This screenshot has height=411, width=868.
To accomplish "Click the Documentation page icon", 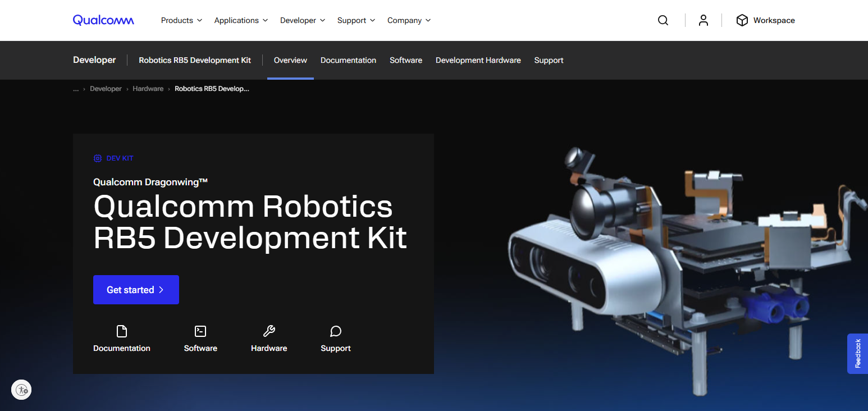I will pos(122,331).
